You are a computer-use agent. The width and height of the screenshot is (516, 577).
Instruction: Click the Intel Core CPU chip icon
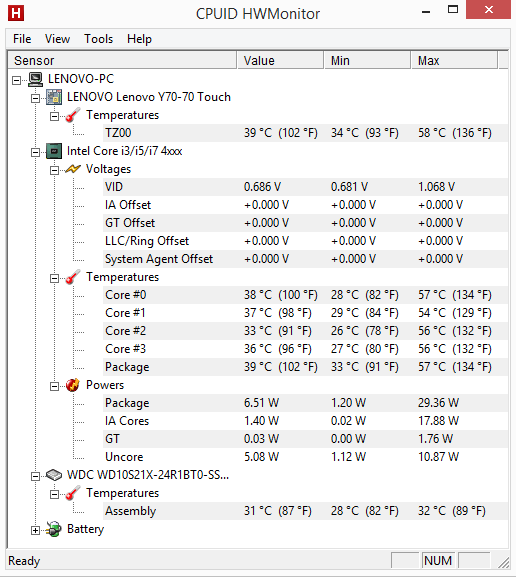[x=54, y=151]
